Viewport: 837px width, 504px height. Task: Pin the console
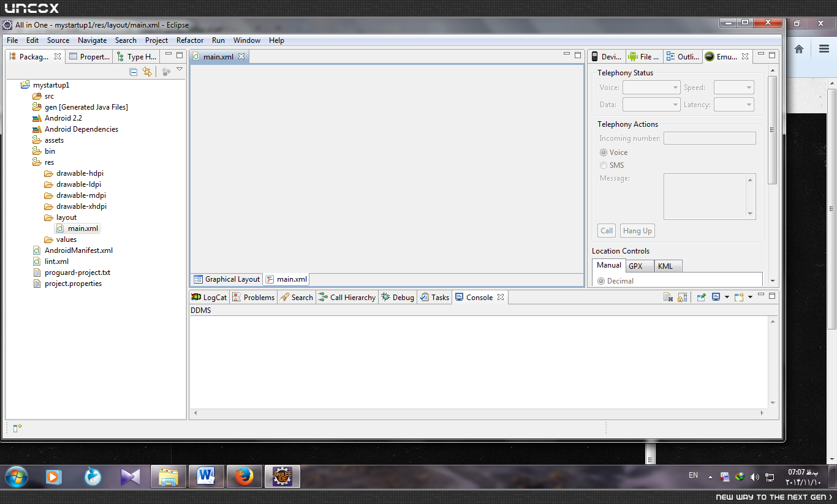click(x=701, y=298)
